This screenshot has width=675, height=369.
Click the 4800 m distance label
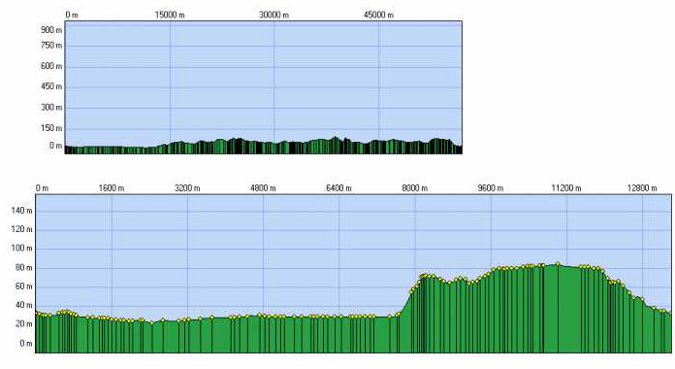[x=263, y=188]
